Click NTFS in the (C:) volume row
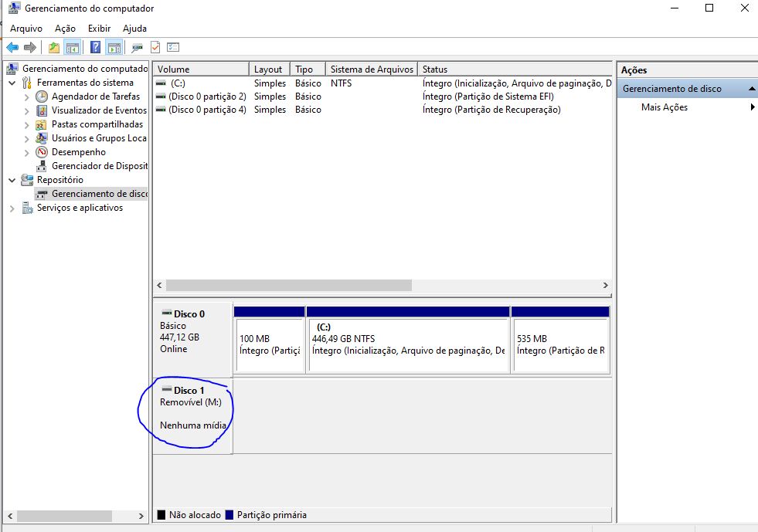Image resolution: width=758 pixels, height=532 pixels. coord(341,83)
